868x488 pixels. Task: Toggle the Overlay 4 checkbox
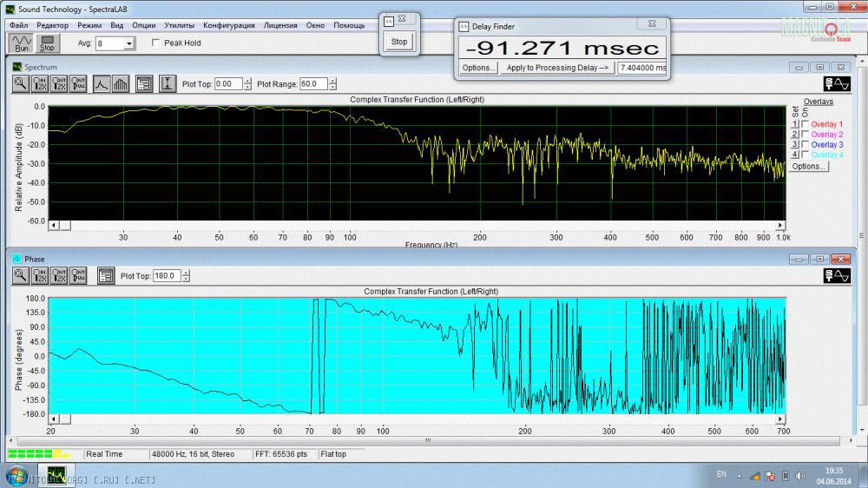[805, 155]
